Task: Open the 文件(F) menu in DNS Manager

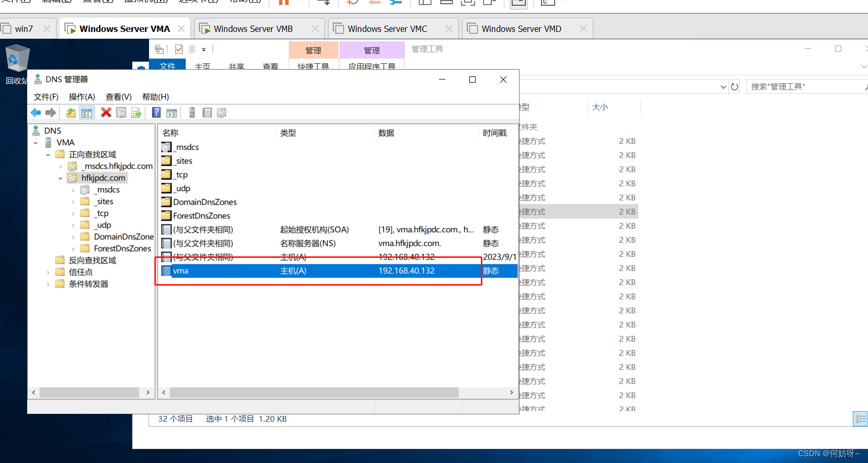Action: (x=46, y=97)
